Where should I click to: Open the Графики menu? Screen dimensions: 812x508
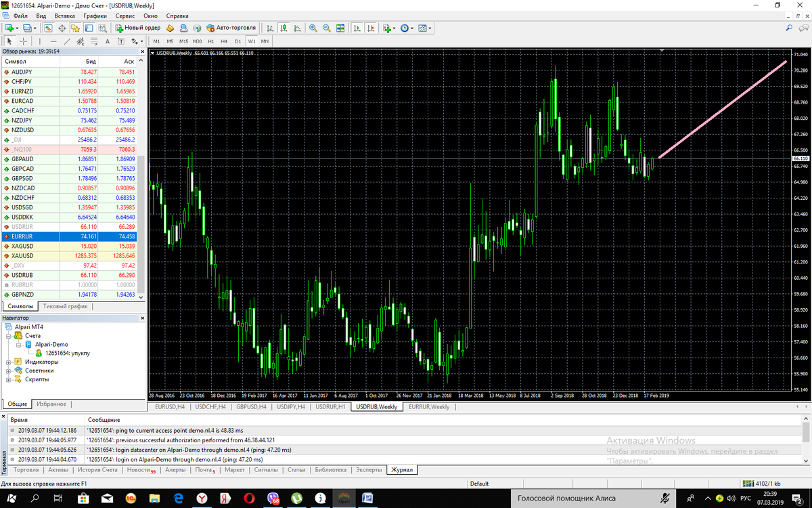coord(95,15)
